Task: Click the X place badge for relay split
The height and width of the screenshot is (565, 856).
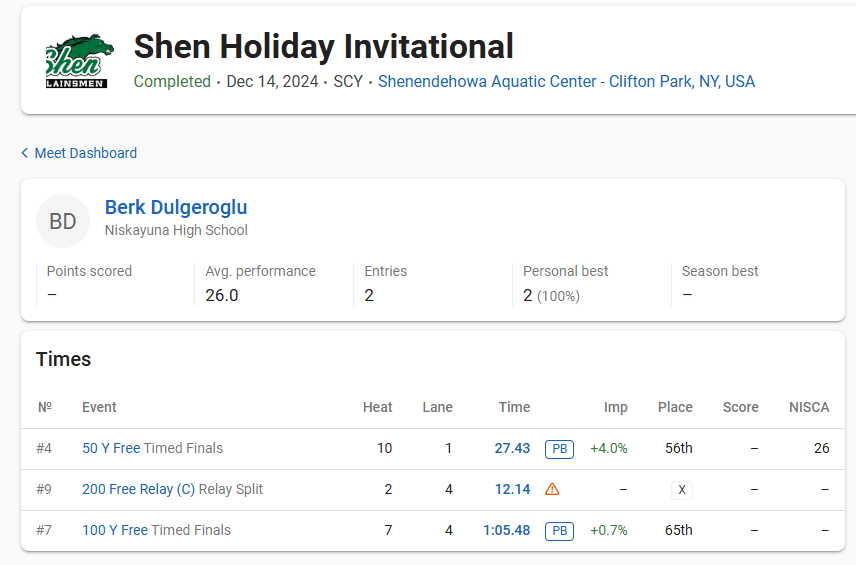Action: 682,490
